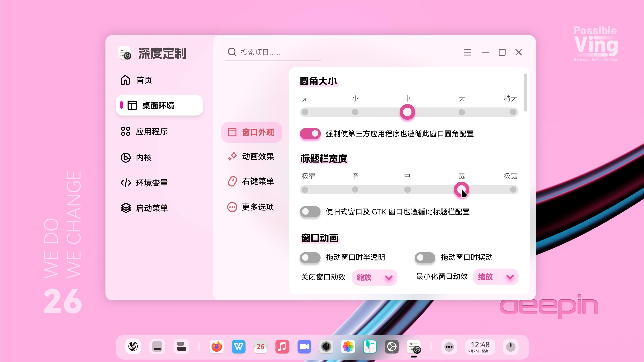Screen dimensions: 644x362
Task: Open the 内核 kernel section
Action: (x=136, y=157)
